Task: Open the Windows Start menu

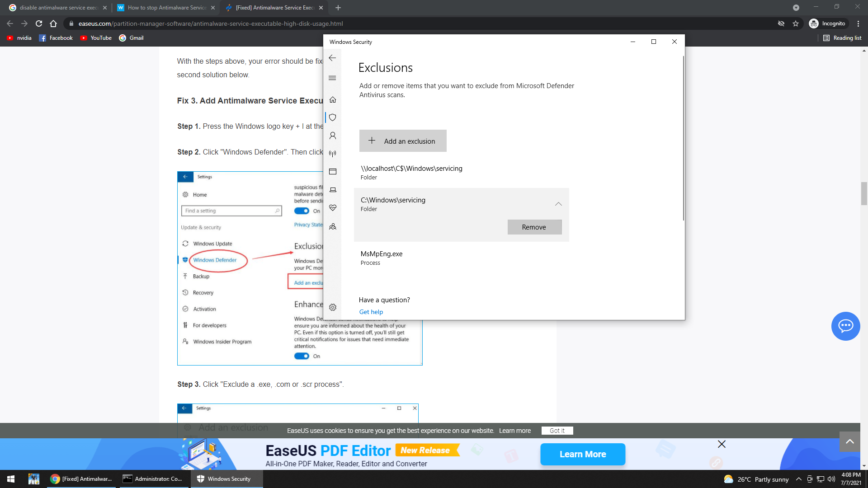Action: (x=11, y=479)
